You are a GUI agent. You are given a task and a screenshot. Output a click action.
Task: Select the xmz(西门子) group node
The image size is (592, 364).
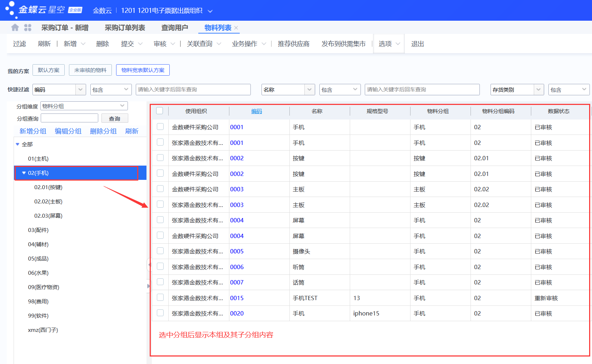tap(43, 330)
